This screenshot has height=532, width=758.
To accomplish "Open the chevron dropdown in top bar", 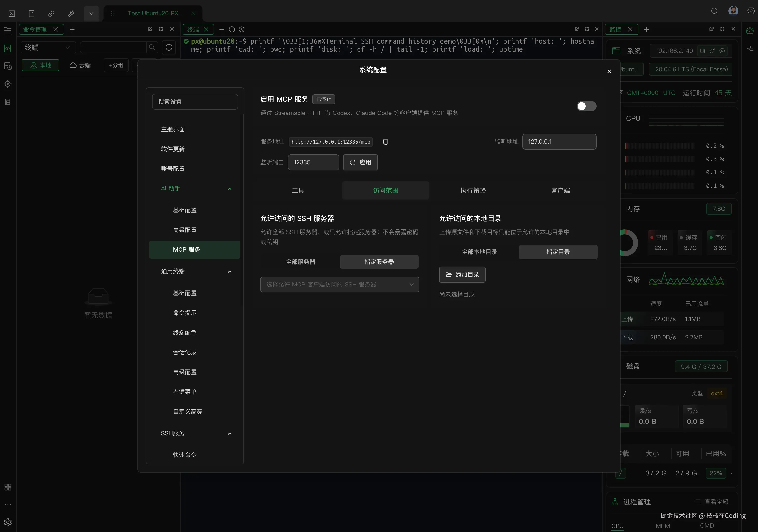I will 91,14.
